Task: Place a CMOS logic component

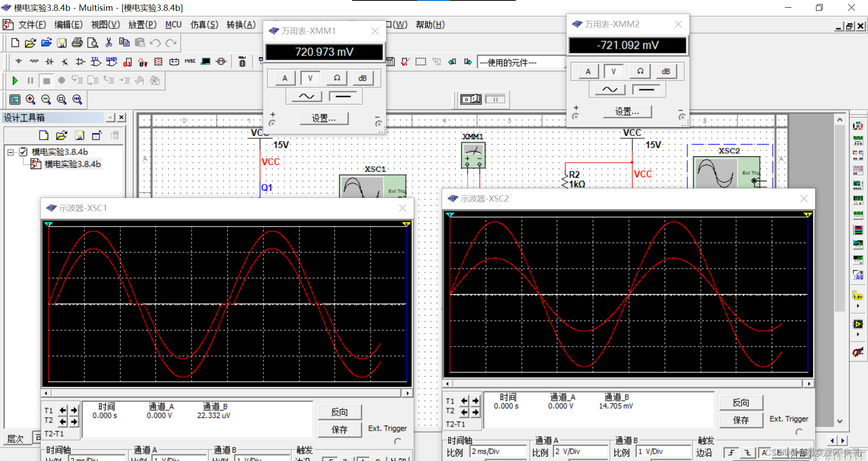Action: 112,61
